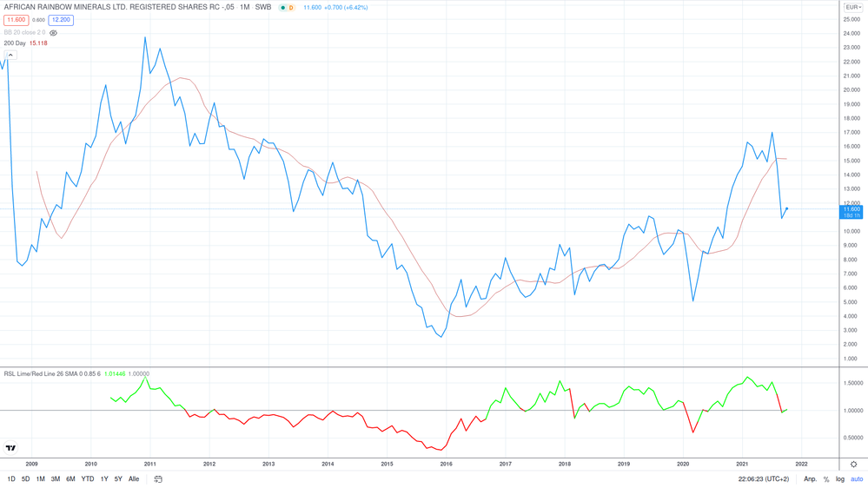868x488 pixels.
Task: Click the delayed data 'D' indicator badge
Action: click(x=291, y=8)
